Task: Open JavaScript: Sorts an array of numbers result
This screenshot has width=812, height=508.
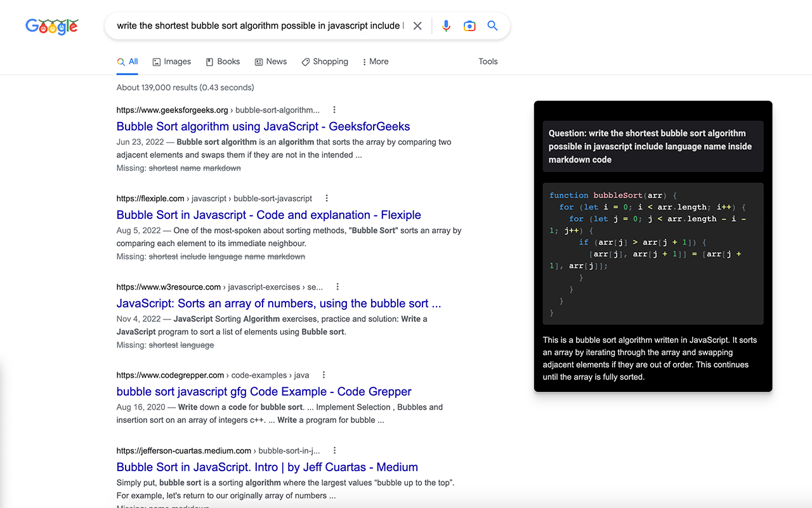Action: pyautogui.click(x=279, y=303)
